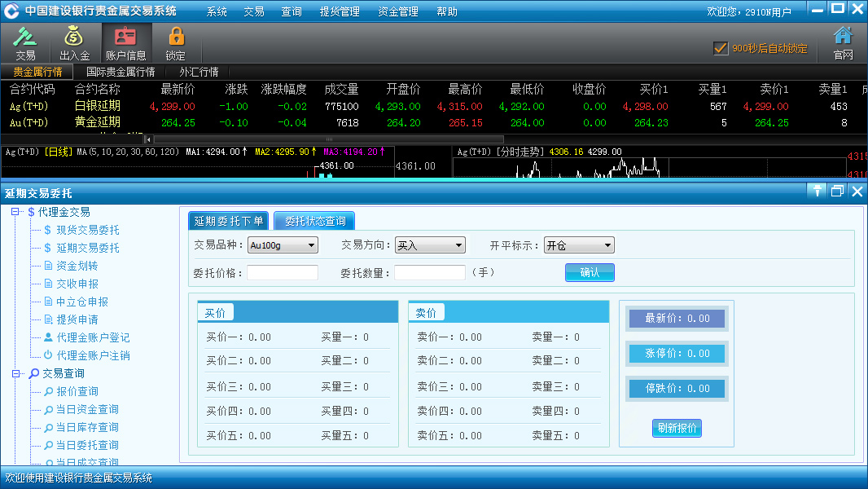Open the 账户信息 account info icon

click(125, 42)
